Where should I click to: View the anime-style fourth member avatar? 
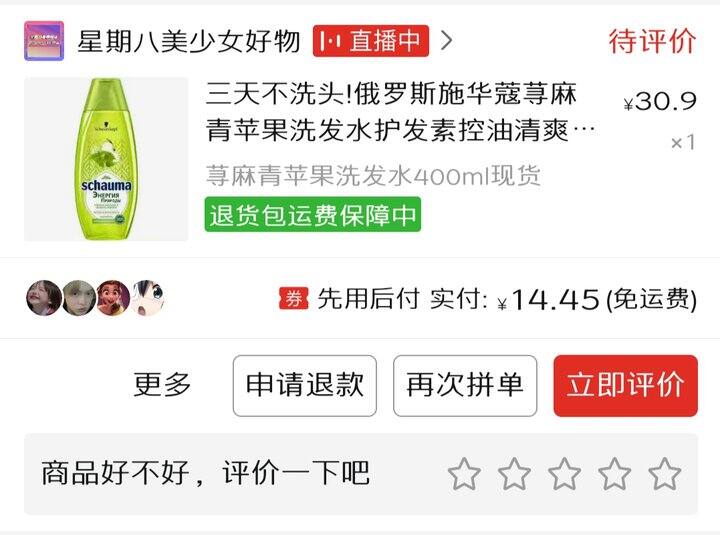coord(148,298)
